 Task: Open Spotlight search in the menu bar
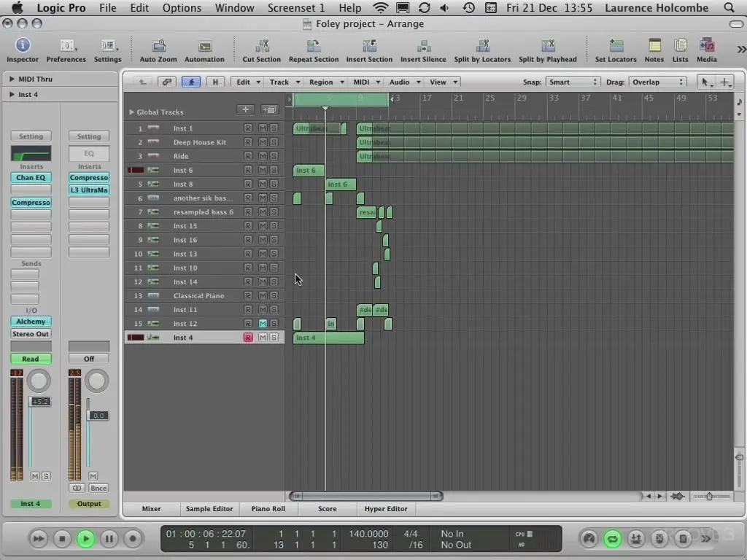729,7
